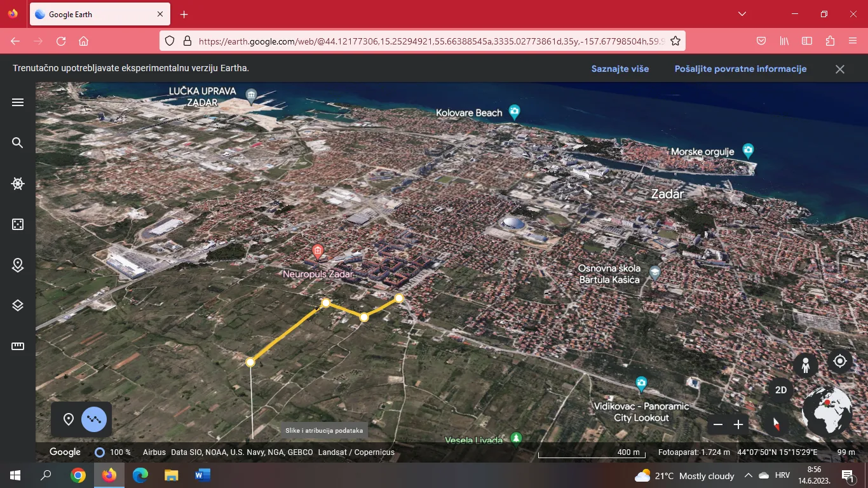Dismiss the experimental version banner
This screenshot has height=488, width=868.
pyautogui.click(x=840, y=69)
